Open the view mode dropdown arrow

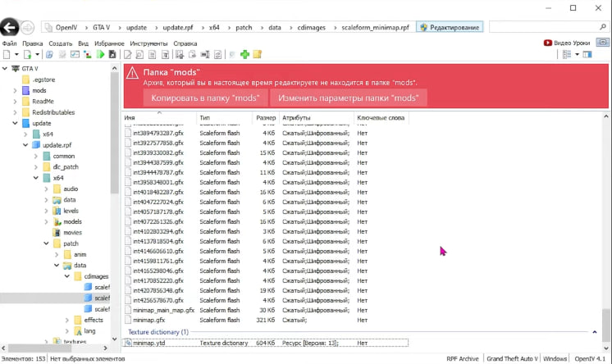coord(577,54)
